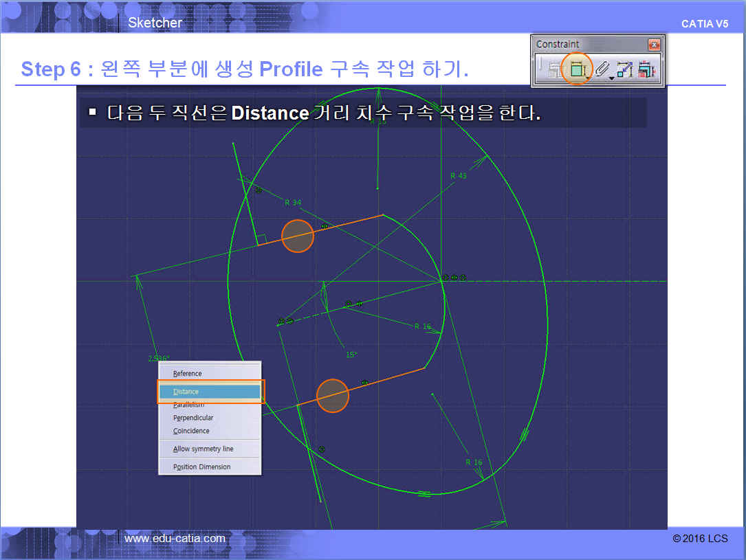Expand the Constraint tool flyout arrow
746x560 pixels.
pyautogui.click(x=589, y=79)
